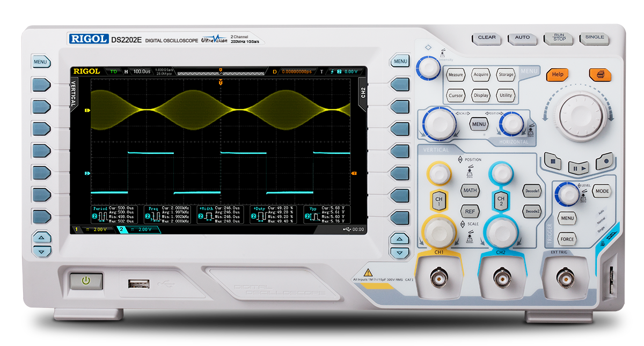
Task: Tap the intensity knob
Action: click(x=428, y=69)
